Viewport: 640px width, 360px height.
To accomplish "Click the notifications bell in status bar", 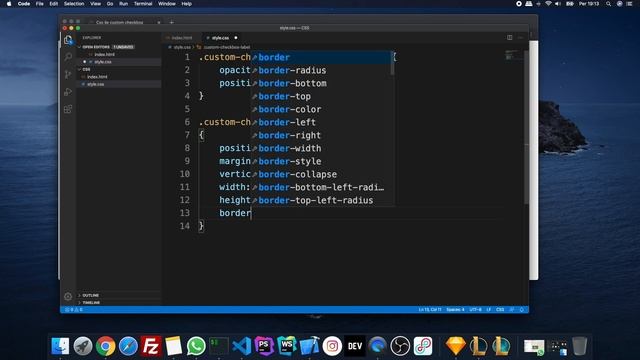I will [522, 310].
